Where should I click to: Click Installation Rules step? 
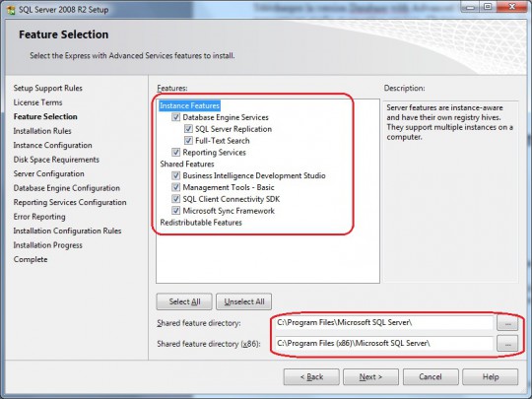[x=42, y=131]
